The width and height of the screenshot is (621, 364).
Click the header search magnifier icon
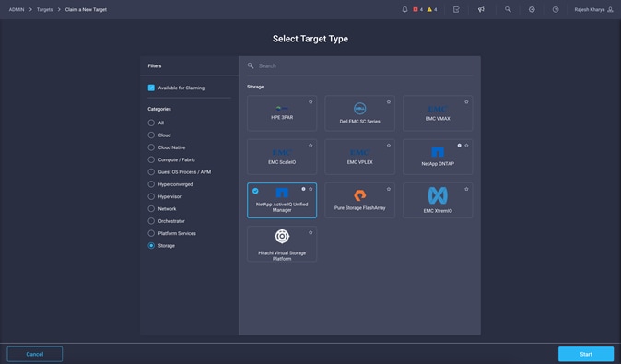(508, 9)
